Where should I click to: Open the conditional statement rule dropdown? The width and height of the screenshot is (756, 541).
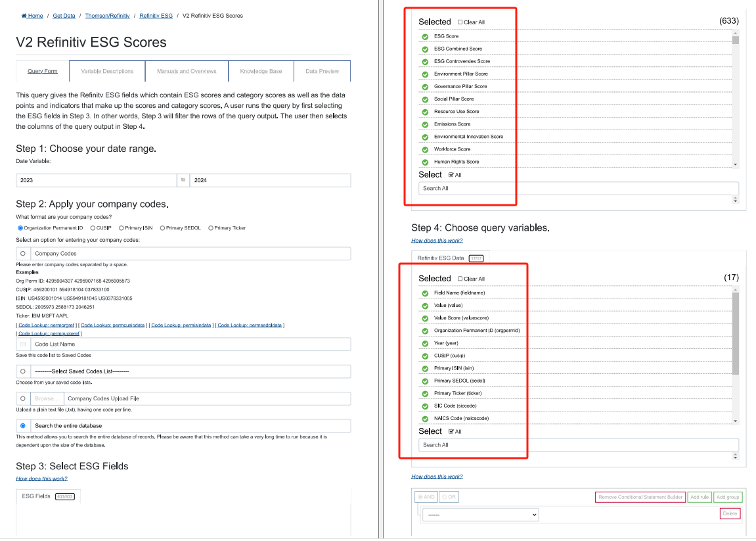point(480,515)
